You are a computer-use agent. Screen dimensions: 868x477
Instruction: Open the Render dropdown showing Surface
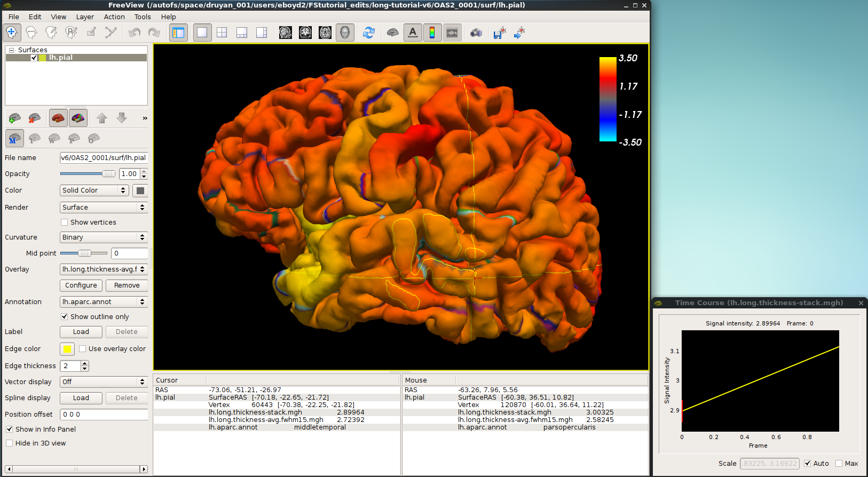104,208
